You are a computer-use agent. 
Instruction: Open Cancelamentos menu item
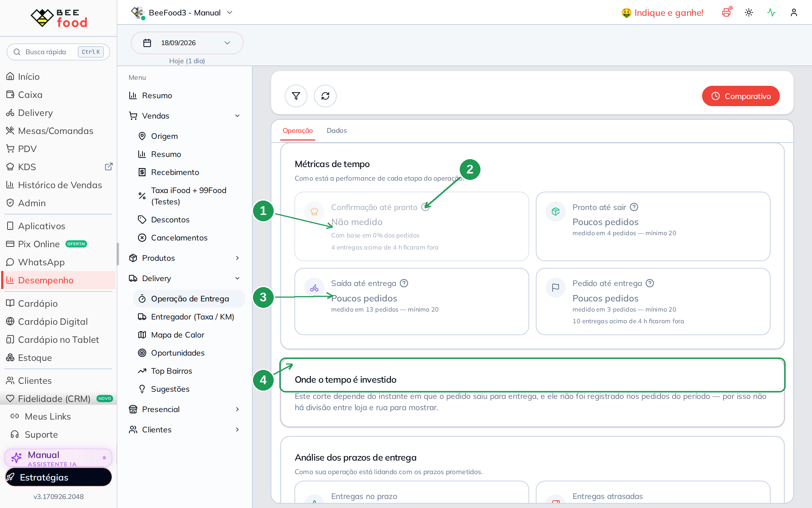tap(189, 237)
